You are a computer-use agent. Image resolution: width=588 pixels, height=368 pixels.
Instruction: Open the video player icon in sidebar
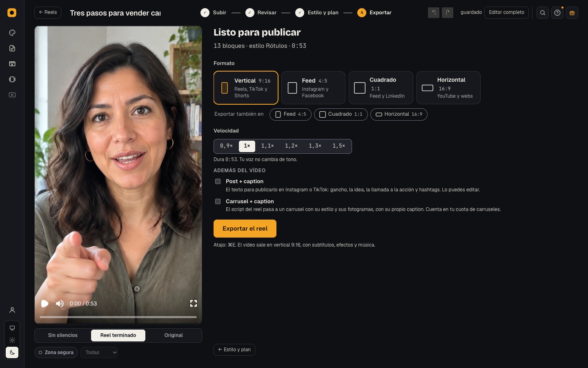click(x=12, y=95)
